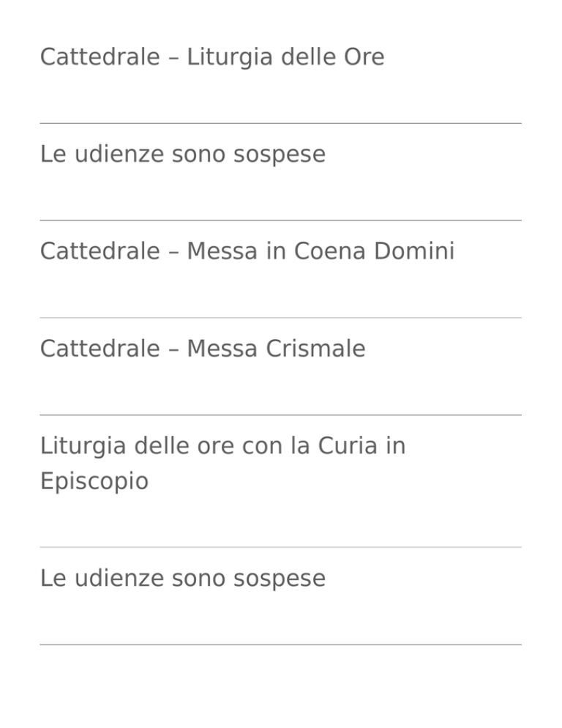Click Cattedrale in the Messa Crismale entry
The image size is (562, 728).
[x=100, y=349]
